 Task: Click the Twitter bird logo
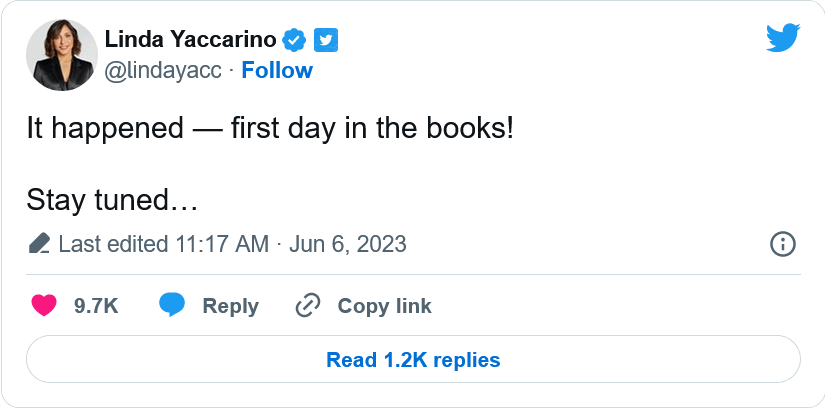[x=782, y=39]
